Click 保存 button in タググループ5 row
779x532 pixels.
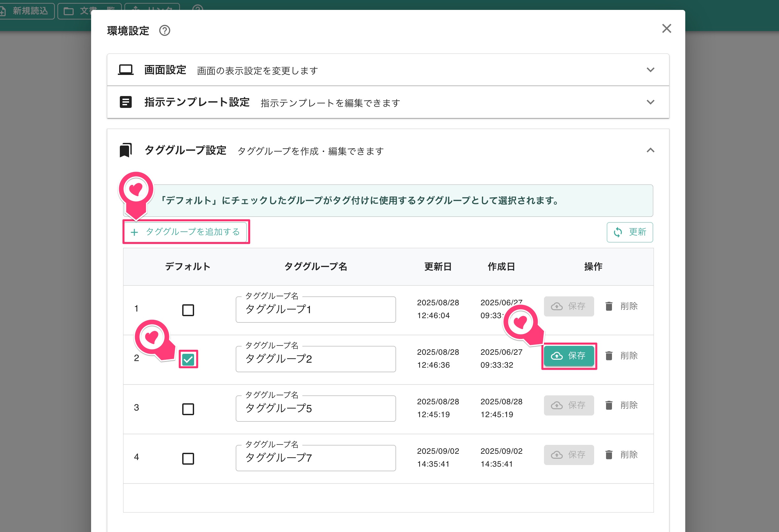[569, 405]
